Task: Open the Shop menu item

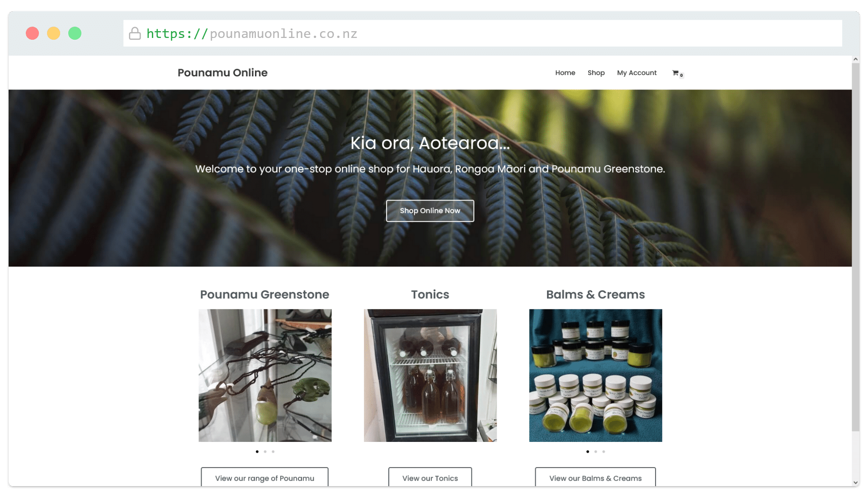Action: click(596, 73)
